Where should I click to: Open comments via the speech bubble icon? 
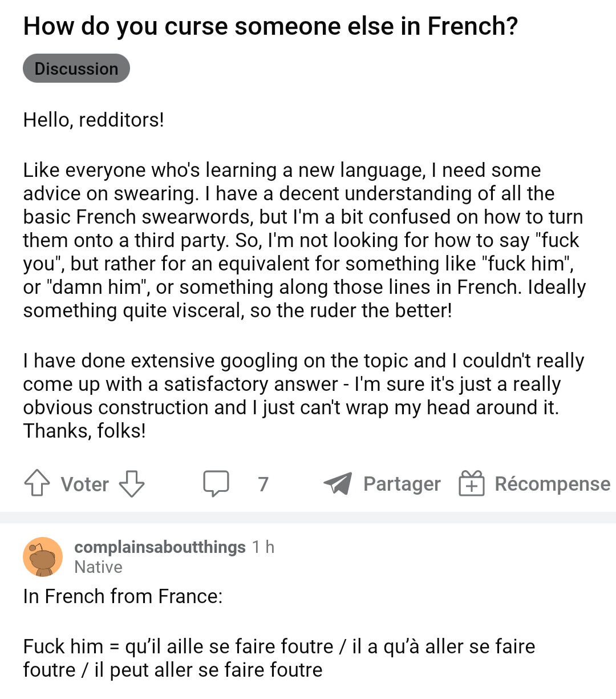(217, 483)
